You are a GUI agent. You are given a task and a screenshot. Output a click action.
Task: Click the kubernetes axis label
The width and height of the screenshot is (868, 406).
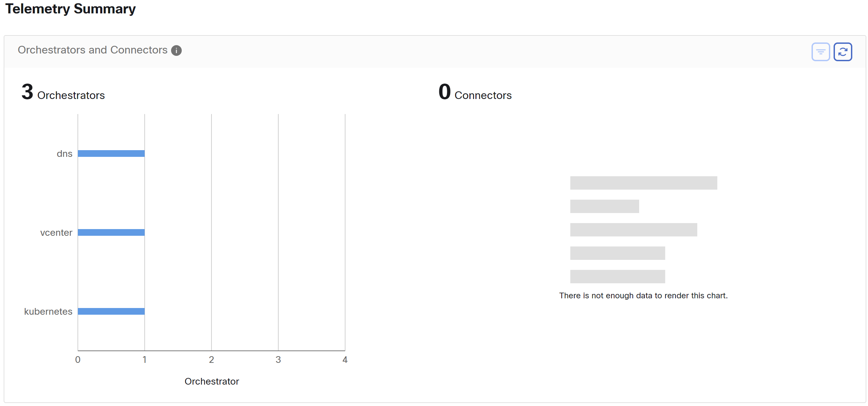(48, 312)
